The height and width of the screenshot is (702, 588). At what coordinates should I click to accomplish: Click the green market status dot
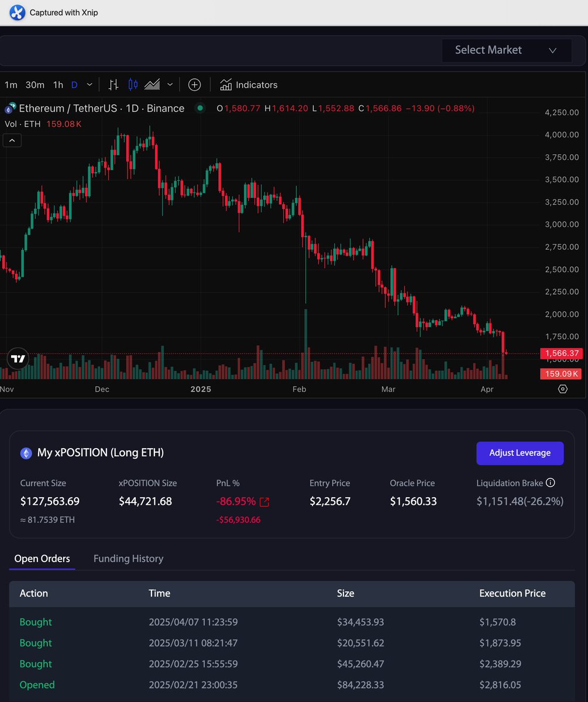point(200,108)
